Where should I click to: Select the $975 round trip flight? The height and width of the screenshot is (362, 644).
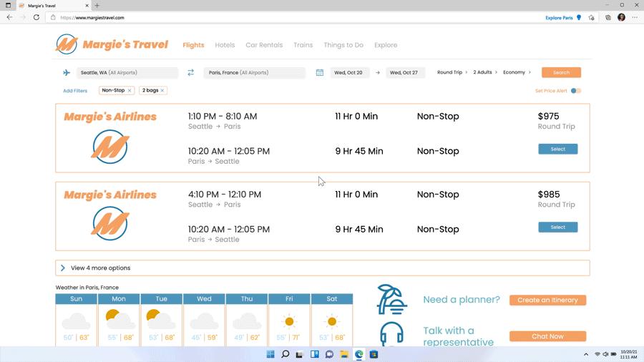point(557,149)
